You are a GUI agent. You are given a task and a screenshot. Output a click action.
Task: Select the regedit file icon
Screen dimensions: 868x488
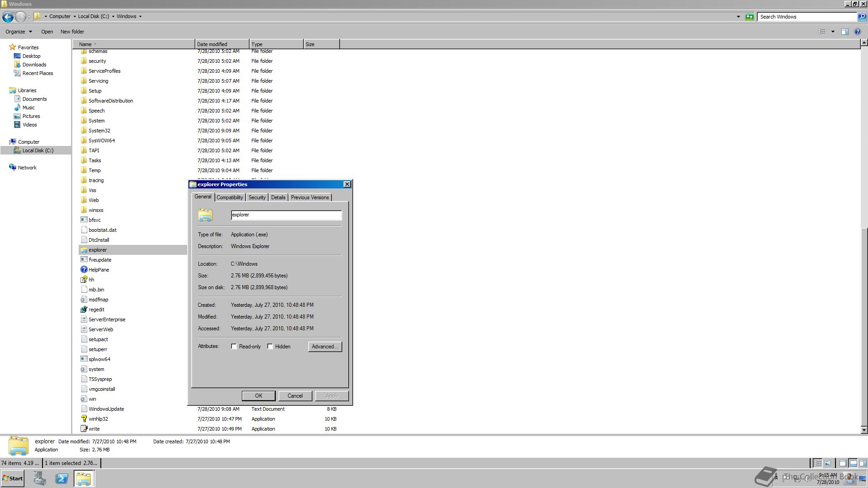84,310
